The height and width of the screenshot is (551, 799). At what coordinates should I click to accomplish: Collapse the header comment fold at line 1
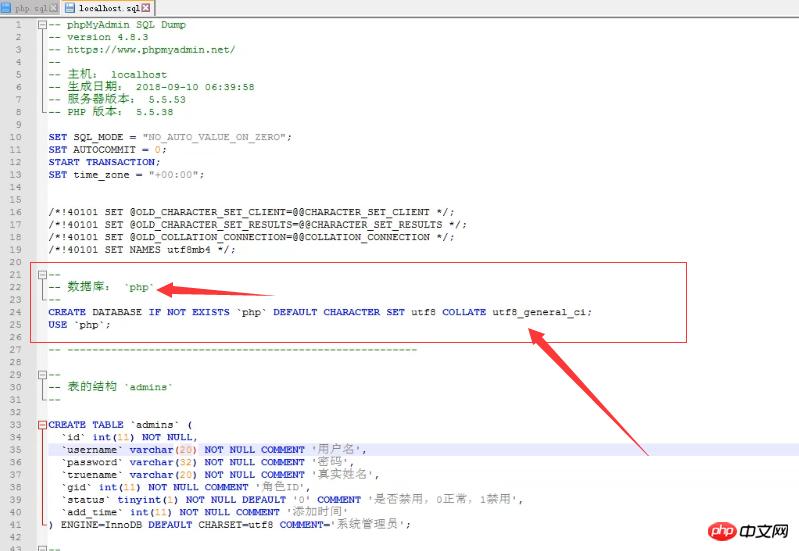42,24
